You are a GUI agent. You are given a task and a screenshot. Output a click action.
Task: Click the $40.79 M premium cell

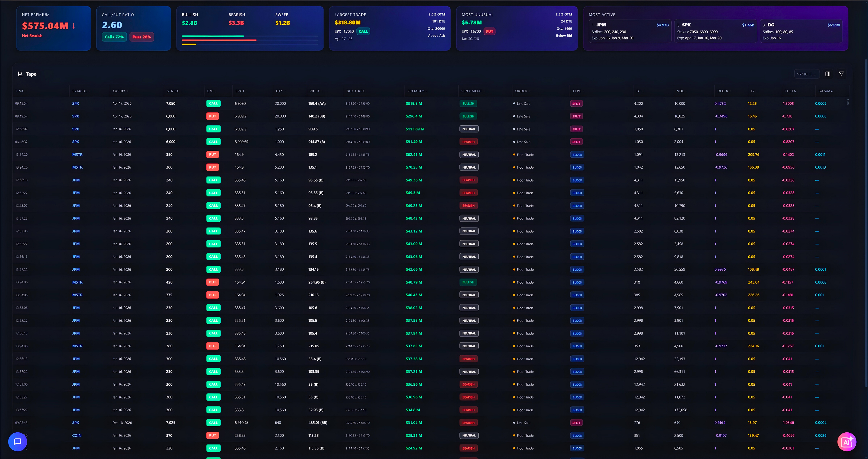pos(414,282)
